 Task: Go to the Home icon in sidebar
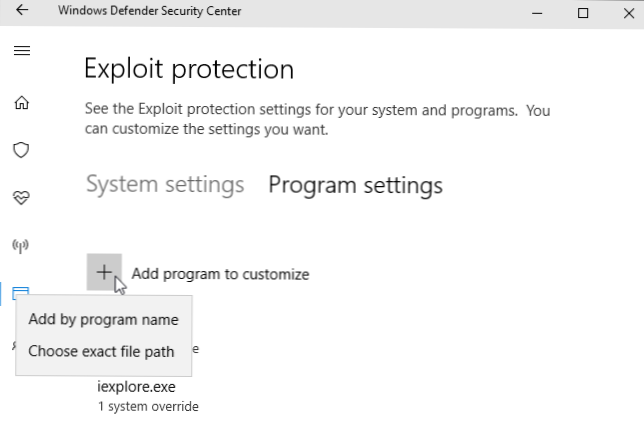pyautogui.click(x=22, y=102)
